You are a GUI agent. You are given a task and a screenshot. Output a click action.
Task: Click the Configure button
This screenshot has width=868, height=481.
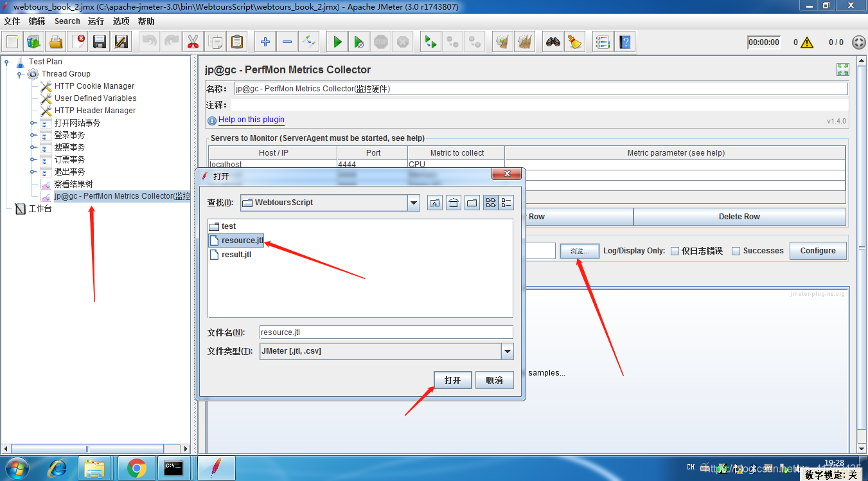pyautogui.click(x=818, y=251)
